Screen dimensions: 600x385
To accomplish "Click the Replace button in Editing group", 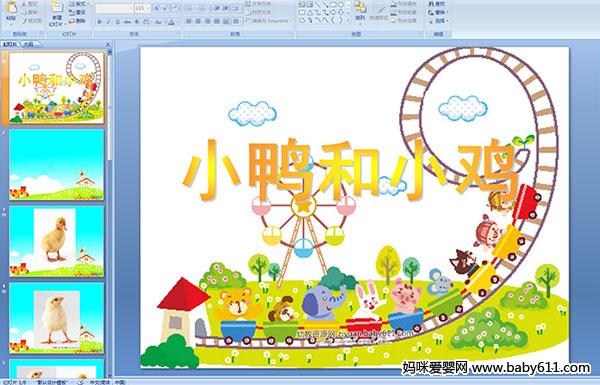I will coord(437,12).
